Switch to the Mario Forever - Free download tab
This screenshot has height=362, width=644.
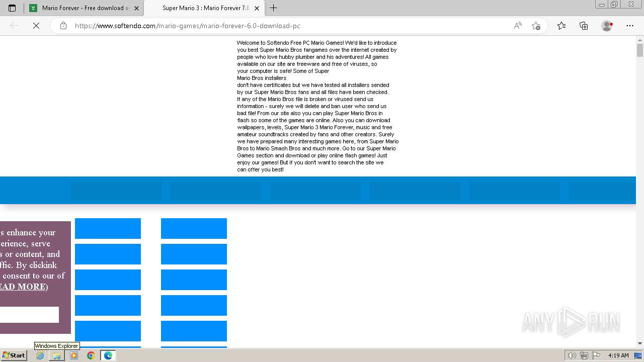pos(79,8)
